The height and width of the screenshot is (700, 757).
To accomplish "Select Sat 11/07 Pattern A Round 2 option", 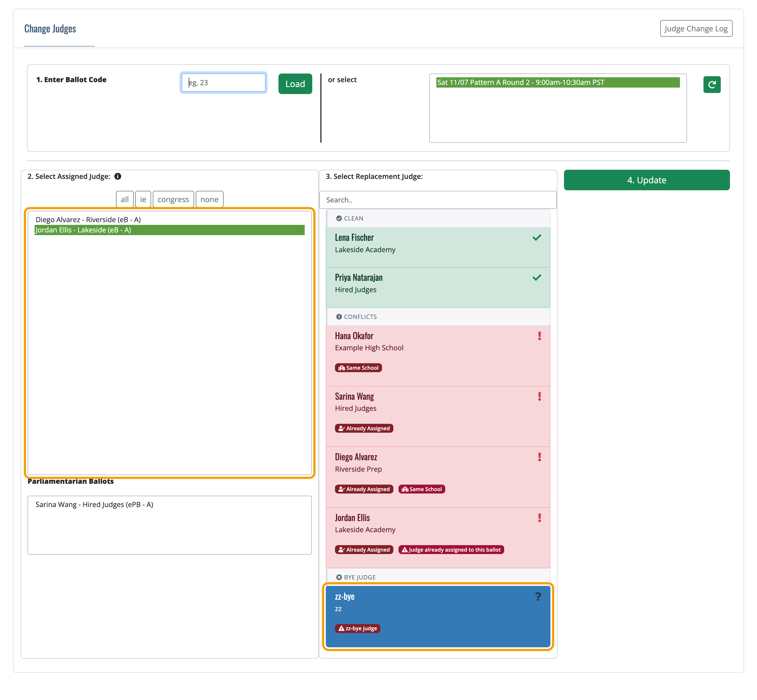I will [557, 83].
